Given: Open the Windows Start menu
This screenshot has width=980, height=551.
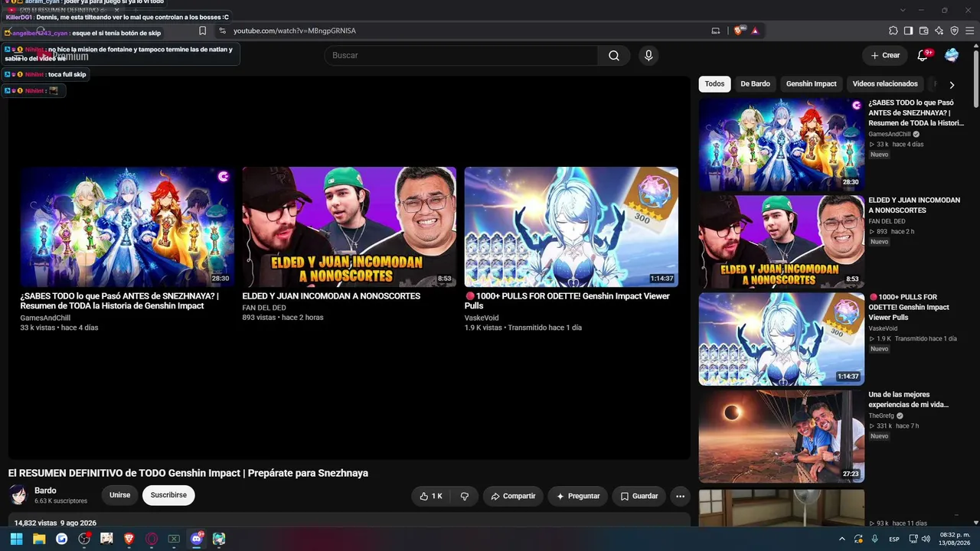Looking at the screenshot, I should pos(16,539).
